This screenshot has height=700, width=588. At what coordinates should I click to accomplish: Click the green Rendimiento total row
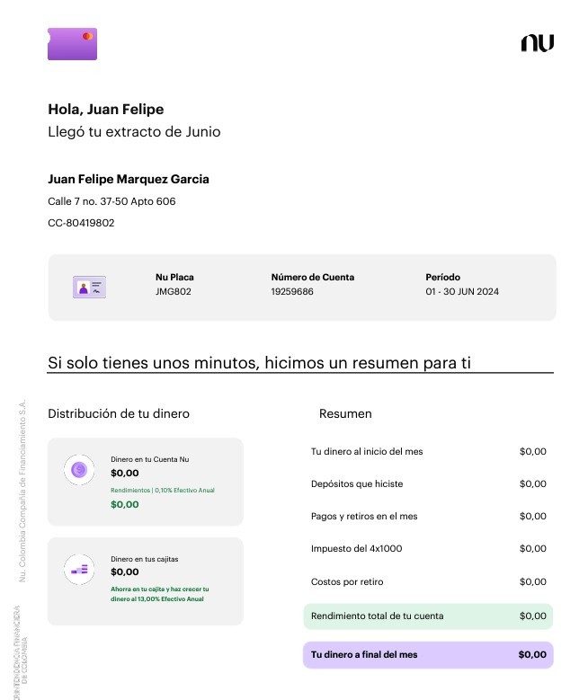click(x=428, y=616)
